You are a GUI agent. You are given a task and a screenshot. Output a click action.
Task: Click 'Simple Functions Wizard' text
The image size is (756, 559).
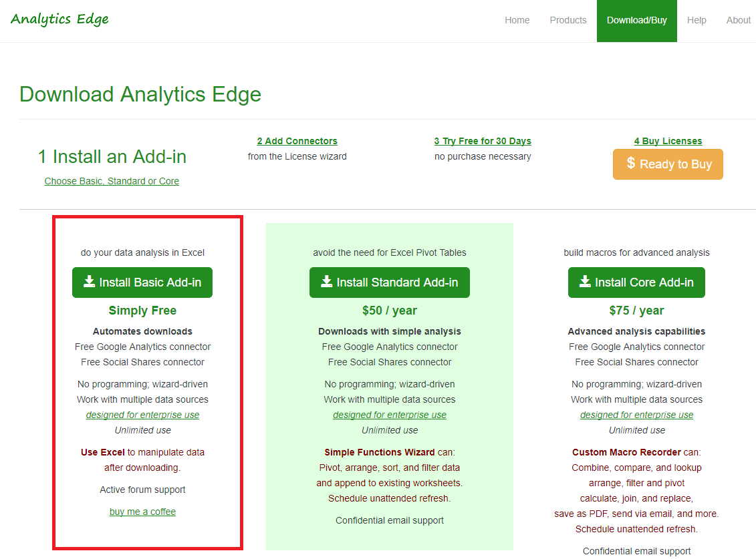tap(380, 453)
